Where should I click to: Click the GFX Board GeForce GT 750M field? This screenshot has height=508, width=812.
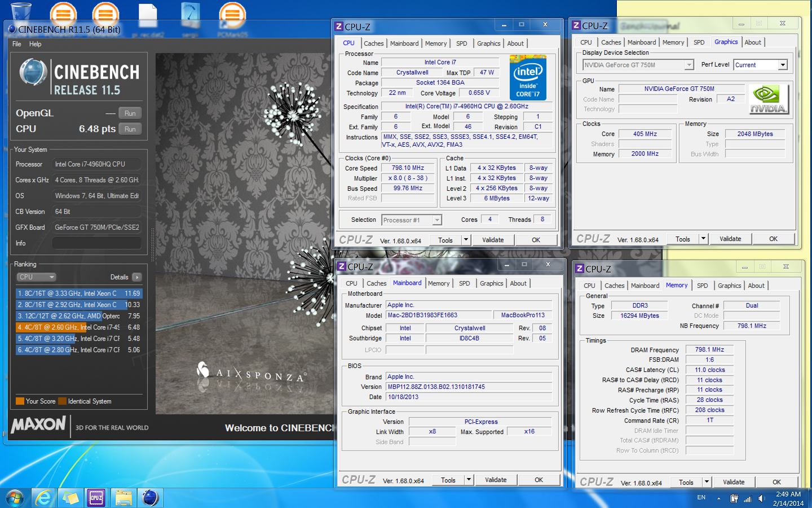pyautogui.click(x=96, y=227)
